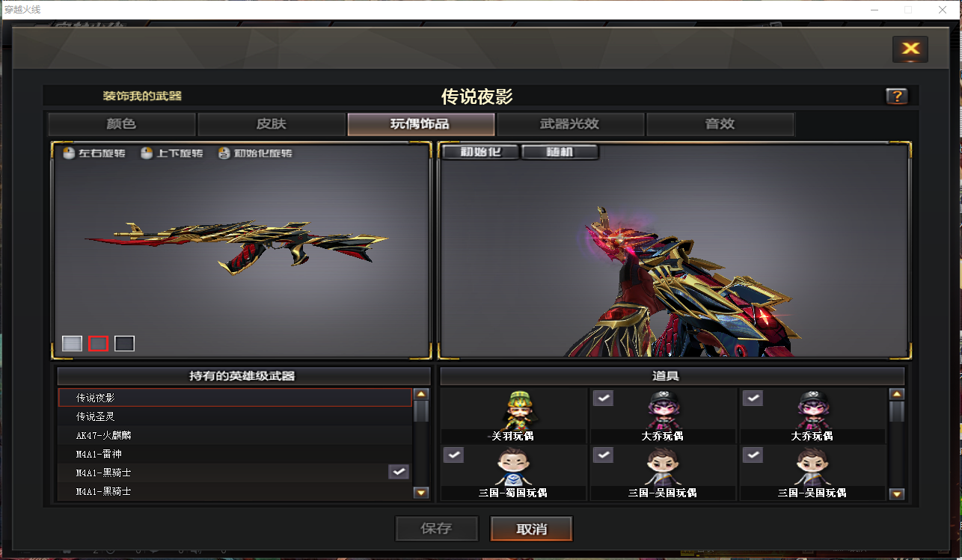This screenshot has width=962, height=560.
Task: Pick the 关羽玩偶 doll item
Action: (513, 416)
